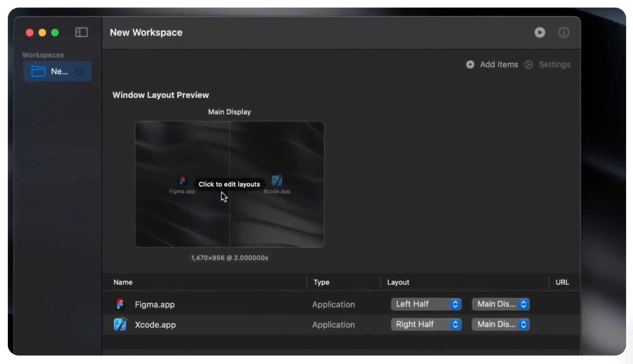Open the ellipsis menu beside workspace name
This screenshot has height=364, width=633.
79,71
